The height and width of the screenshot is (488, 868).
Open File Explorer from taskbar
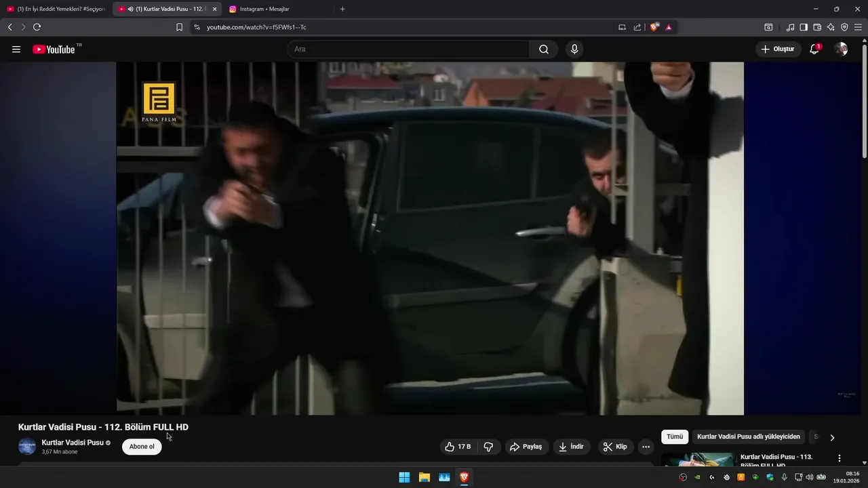tap(424, 477)
